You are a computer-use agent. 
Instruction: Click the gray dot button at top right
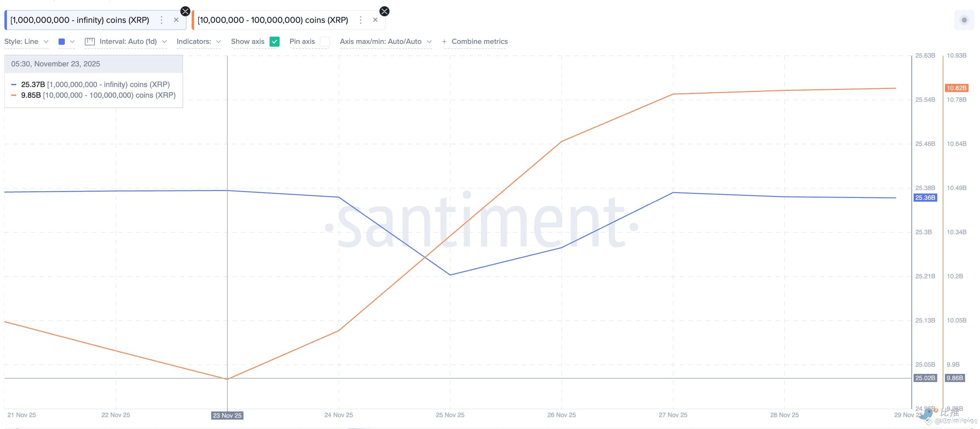pyautogui.click(x=964, y=20)
